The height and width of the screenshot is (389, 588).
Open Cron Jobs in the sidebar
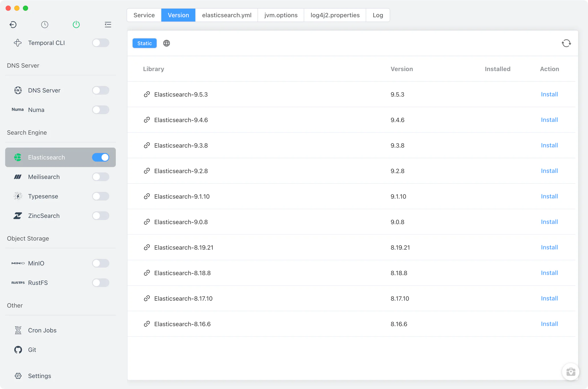tap(61, 330)
